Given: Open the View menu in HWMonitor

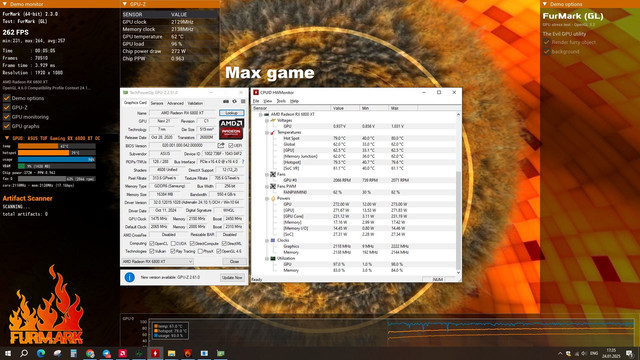Looking at the screenshot, I should click(268, 101).
